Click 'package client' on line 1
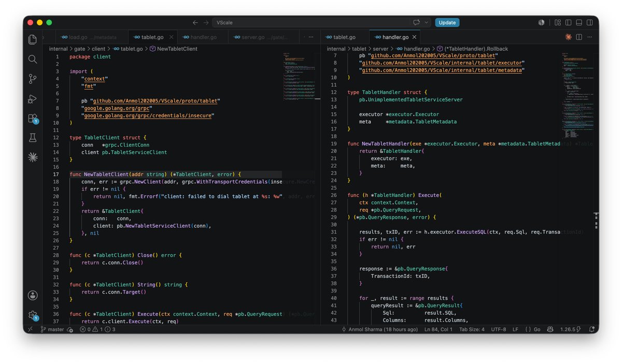 [90, 56]
